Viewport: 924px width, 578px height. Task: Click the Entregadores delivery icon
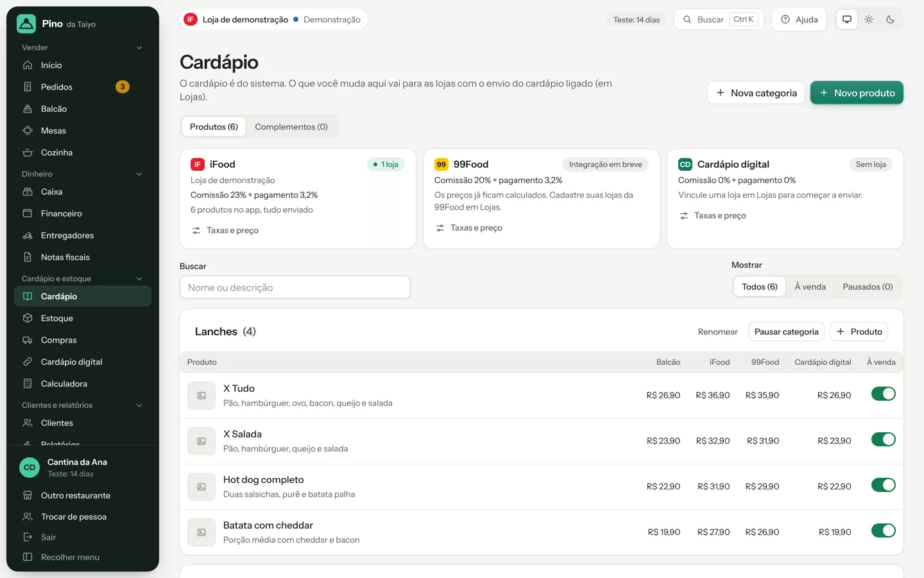click(28, 235)
